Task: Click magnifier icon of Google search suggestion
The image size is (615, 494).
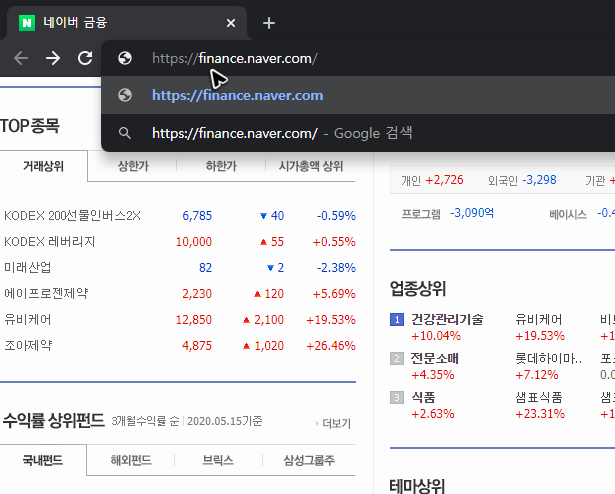Action: [125, 133]
